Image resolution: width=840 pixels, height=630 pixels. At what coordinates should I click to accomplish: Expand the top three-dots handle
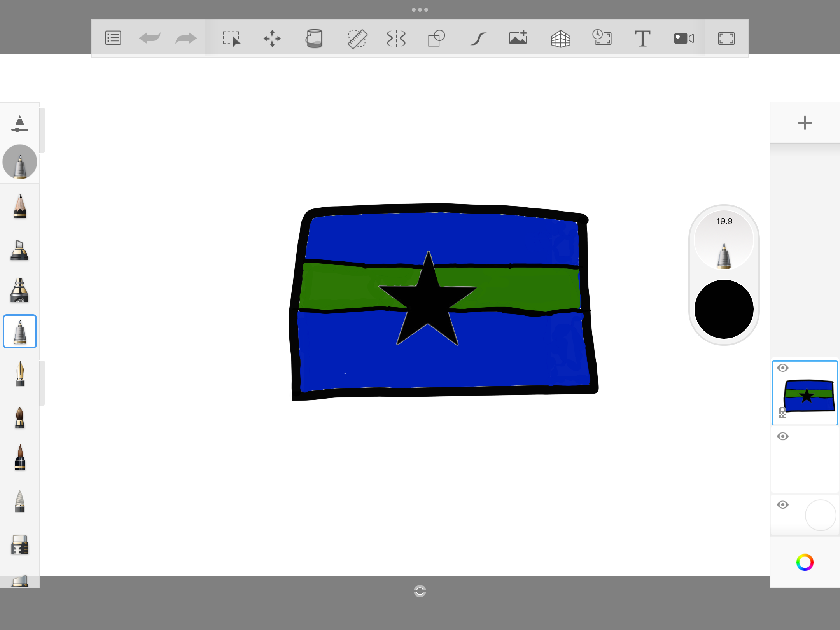click(420, 10)
